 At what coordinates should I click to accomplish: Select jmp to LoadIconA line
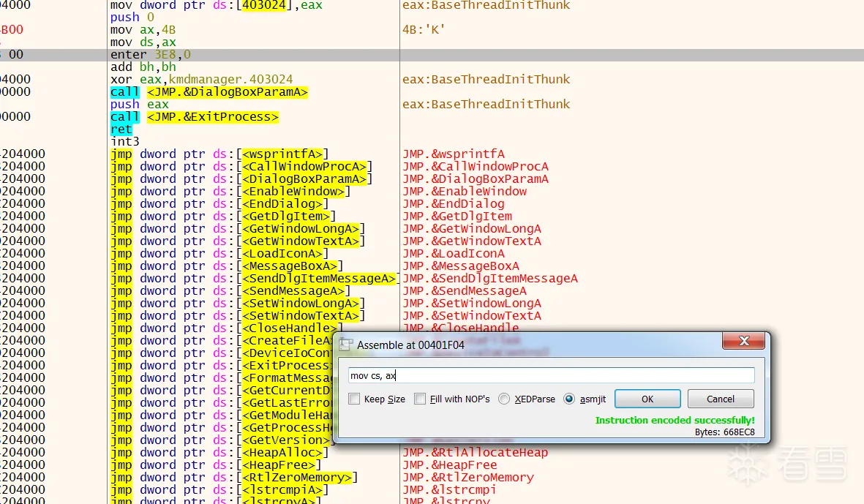click(x=220, y=254)
